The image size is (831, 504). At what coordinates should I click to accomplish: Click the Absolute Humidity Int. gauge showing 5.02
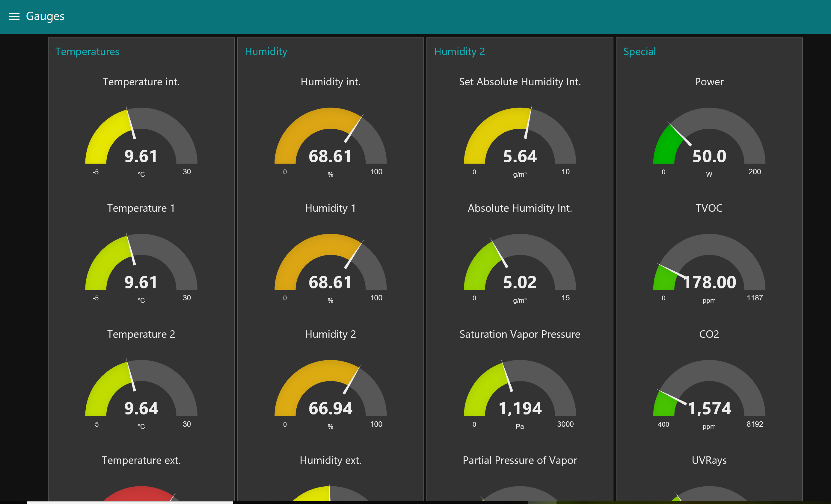click(520, 262)
